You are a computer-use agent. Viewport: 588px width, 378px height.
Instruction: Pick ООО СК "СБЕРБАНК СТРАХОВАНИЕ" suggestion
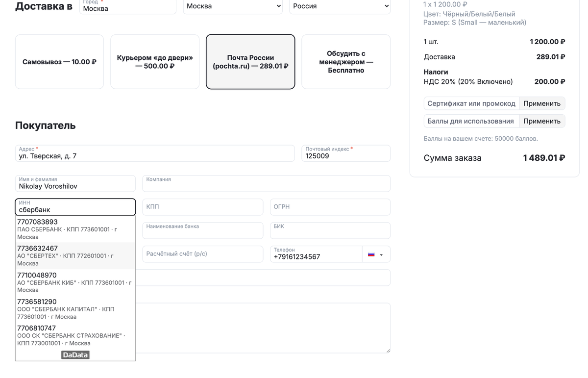point(75,335)
